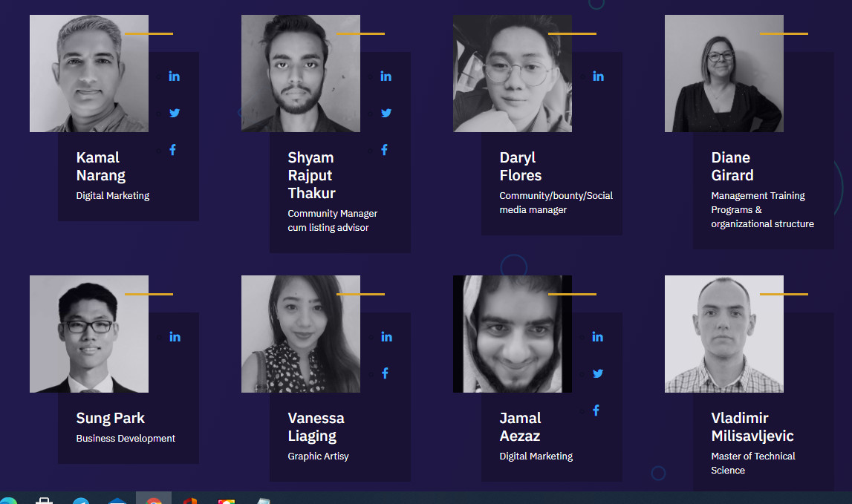This screenshot has width=852, height=504.
Task: Click Jamal Aezaz's Twitter icon
Action: [598, 373]
